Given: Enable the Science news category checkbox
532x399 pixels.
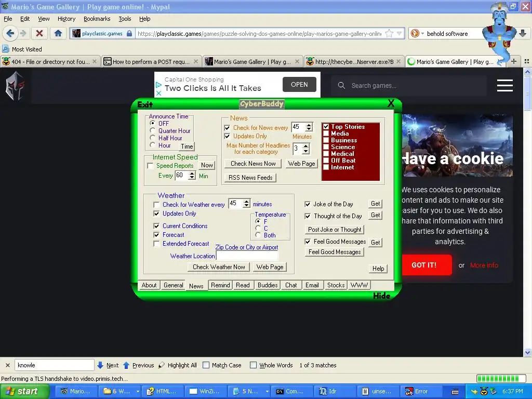Looking at the screenshot, I should click(326, 147).
